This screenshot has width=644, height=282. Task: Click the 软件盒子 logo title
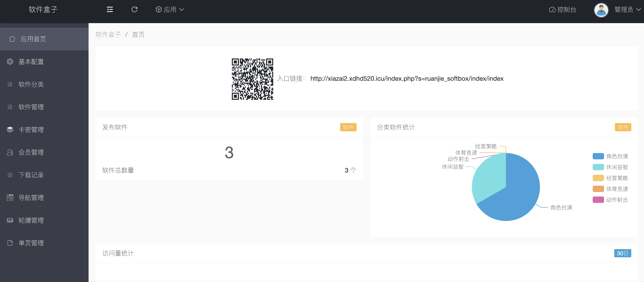43,10
